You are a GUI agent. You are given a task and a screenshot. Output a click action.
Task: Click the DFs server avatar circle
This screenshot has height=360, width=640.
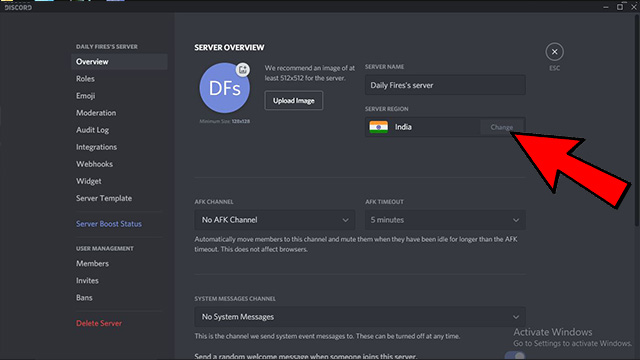click(x=224, y=88)
